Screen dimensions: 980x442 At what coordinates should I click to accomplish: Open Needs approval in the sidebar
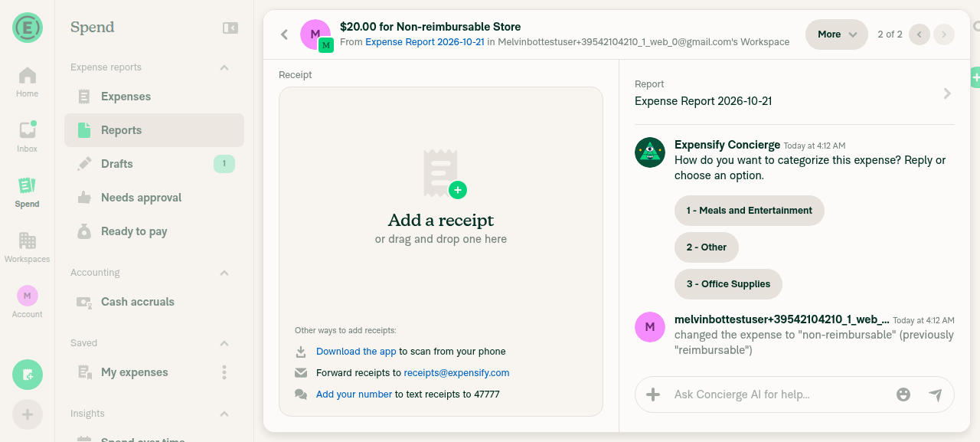(x=154, y=198)
